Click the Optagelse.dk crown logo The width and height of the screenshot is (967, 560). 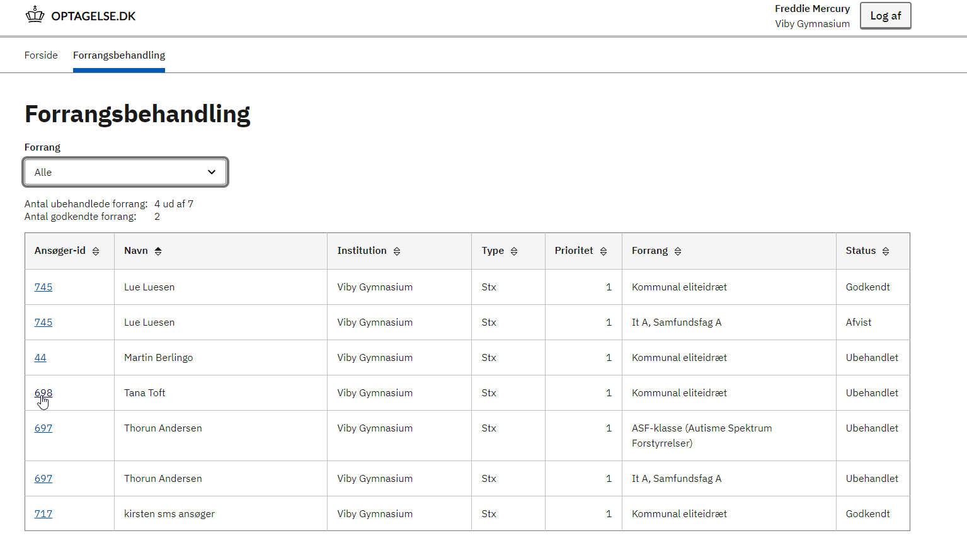coord(35,15)
